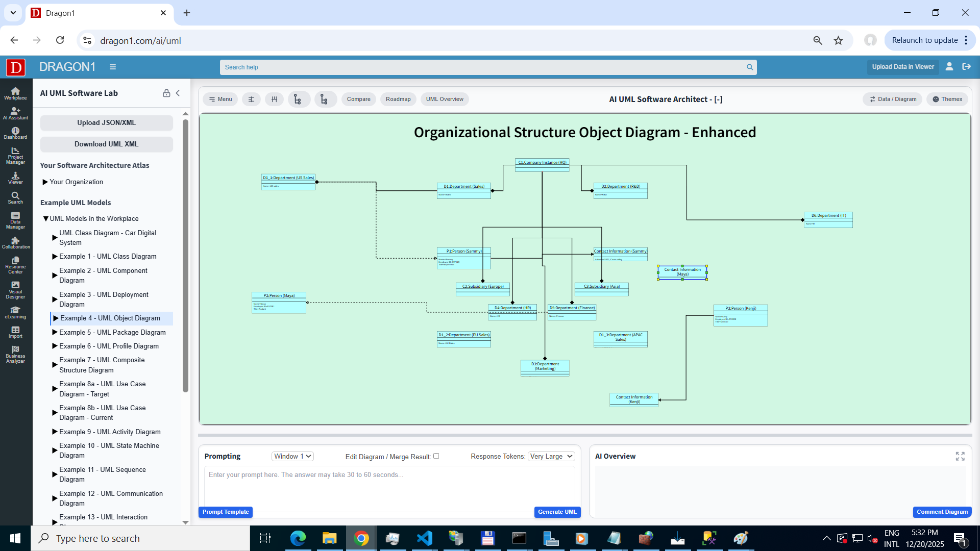This screenshot has width=980, height=551.
Task: Click the Visual Designer sidebar icon
Action: pos(15,290)
